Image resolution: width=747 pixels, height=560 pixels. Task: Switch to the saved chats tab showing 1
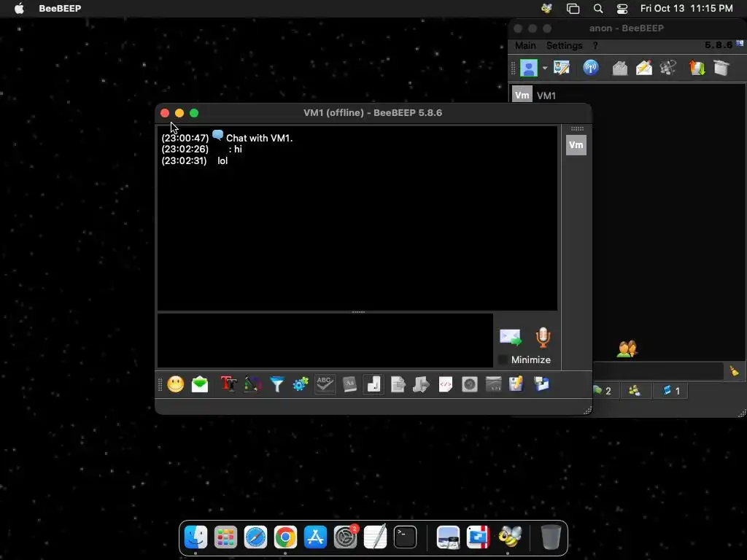[x=671, y=391]
